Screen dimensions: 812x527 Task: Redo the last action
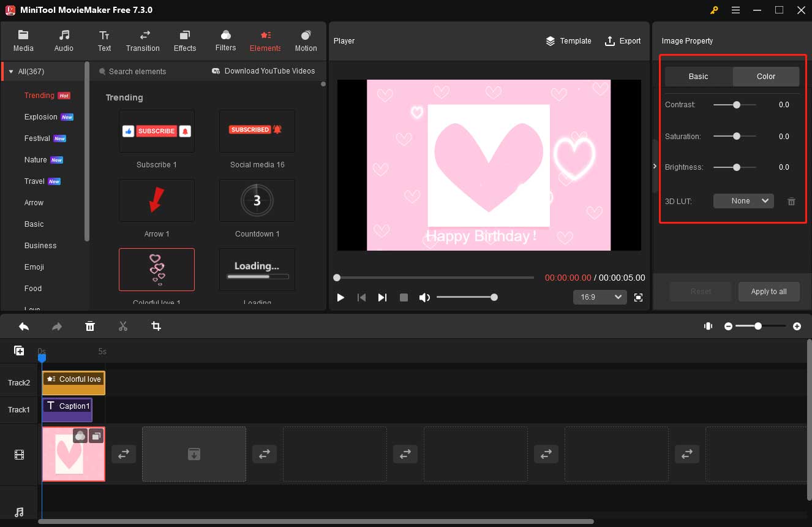57,327
